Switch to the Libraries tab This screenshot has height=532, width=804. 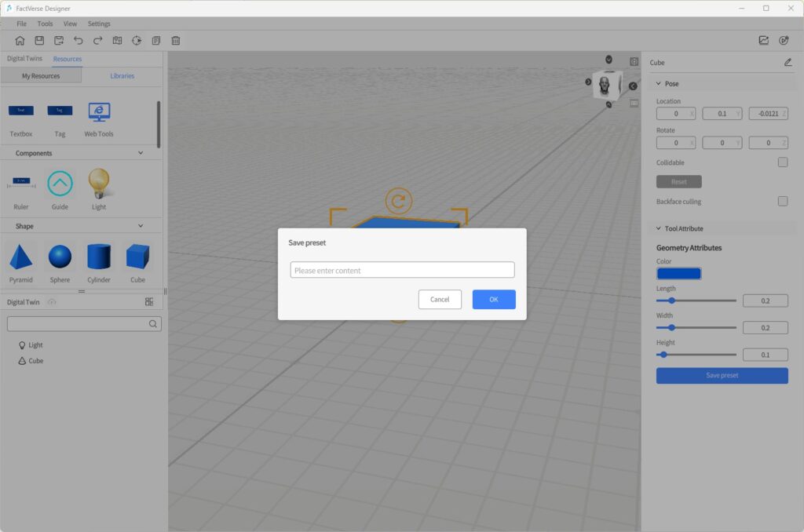(122, 76)
